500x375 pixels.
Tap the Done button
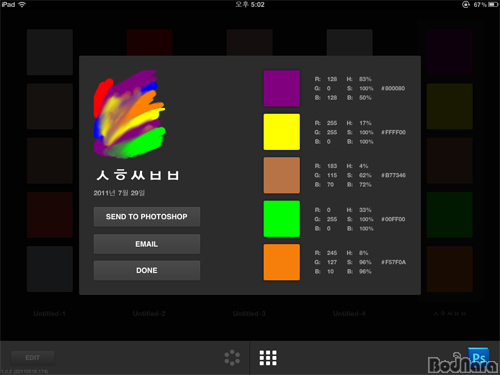[x=147, y=270]
